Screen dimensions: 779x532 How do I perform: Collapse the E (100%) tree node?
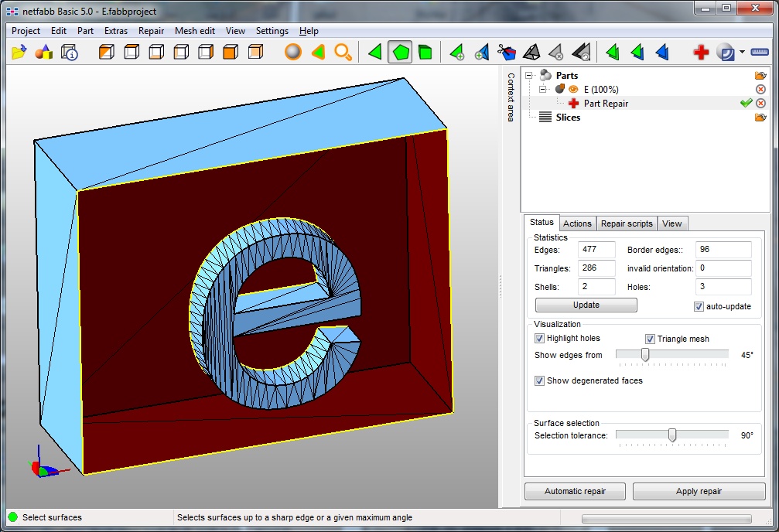coord(542,90)
